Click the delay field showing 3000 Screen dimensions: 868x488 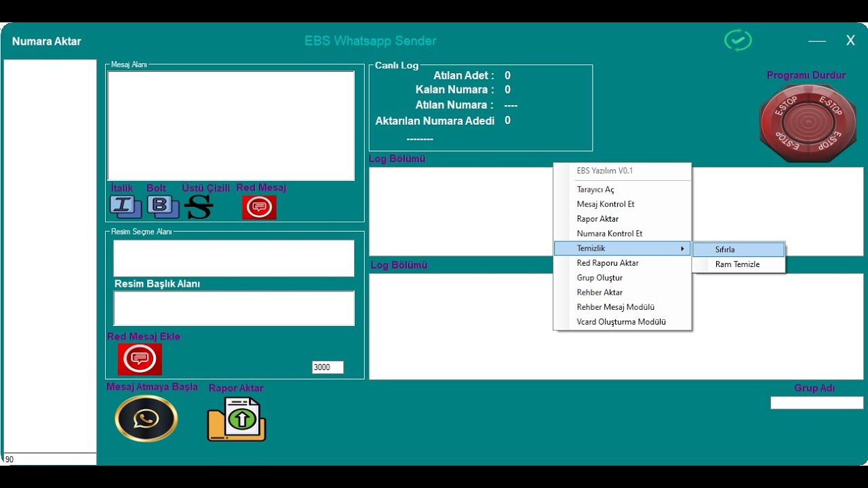click(x=328, y=367)
